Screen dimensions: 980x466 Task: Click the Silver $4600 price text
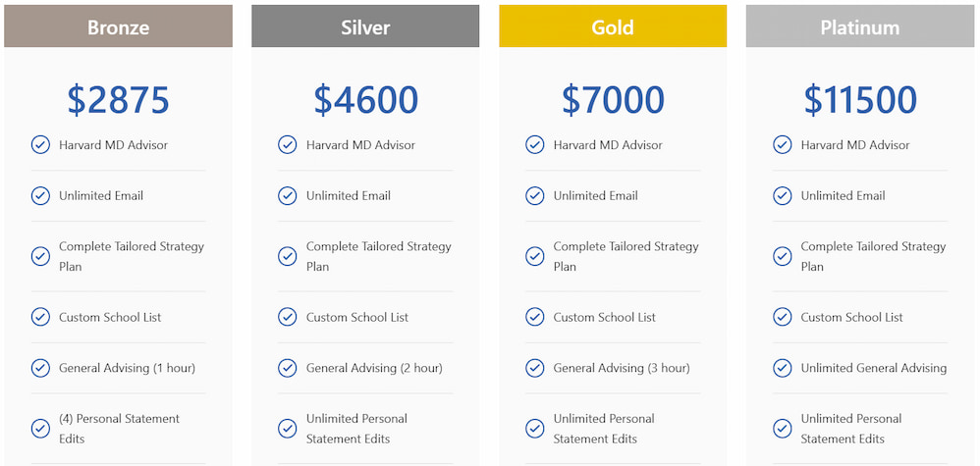[365, 100]
